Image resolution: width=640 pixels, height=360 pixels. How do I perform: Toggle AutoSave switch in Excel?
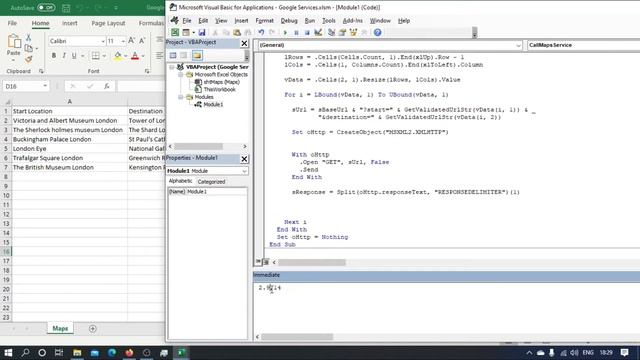click(46, 7)
